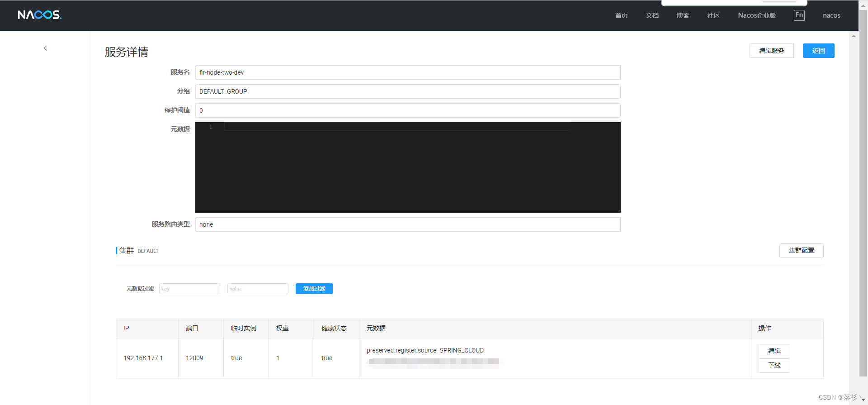
Task: Click the DEFAULT cluster label
Action: point(148,251)
